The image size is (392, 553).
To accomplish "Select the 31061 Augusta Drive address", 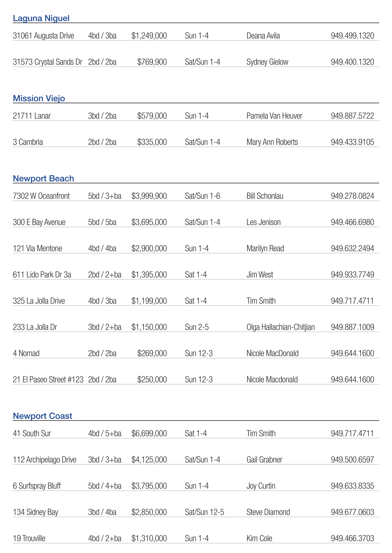I will click(44, 36).
